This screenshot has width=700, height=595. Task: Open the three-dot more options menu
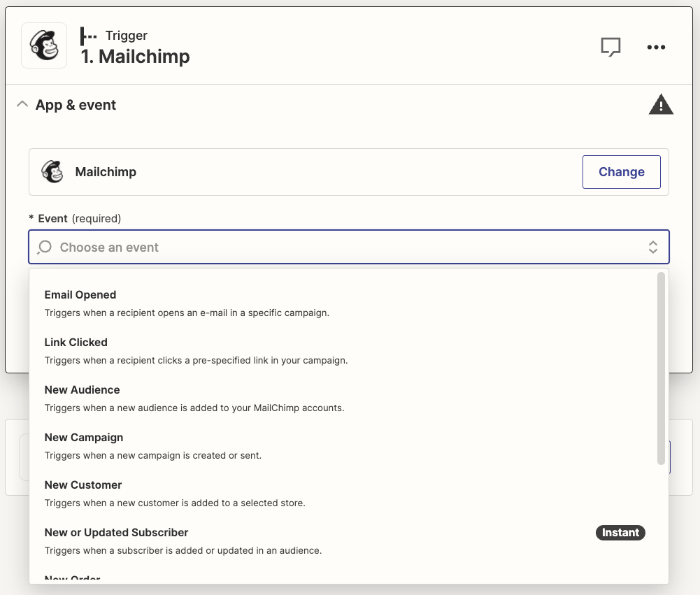tap(656, 47)
